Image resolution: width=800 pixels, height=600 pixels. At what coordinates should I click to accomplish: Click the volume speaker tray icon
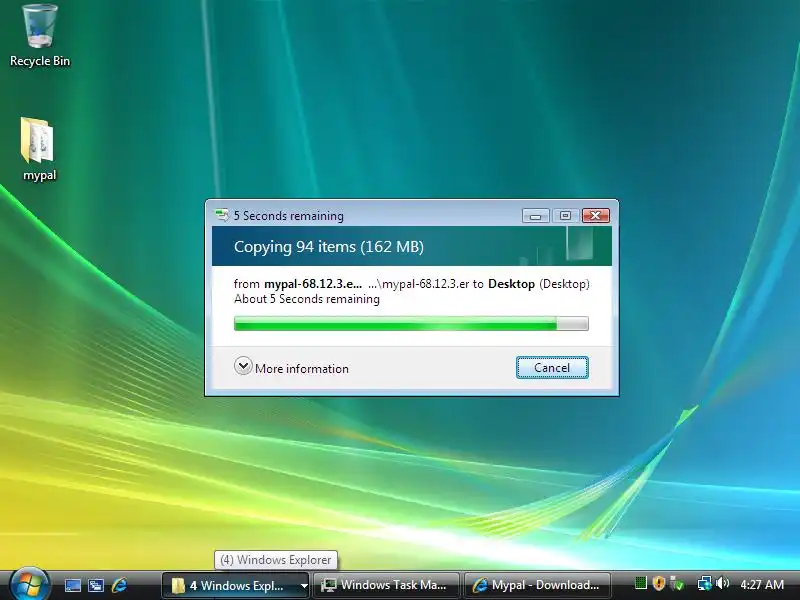coord(722,583)
